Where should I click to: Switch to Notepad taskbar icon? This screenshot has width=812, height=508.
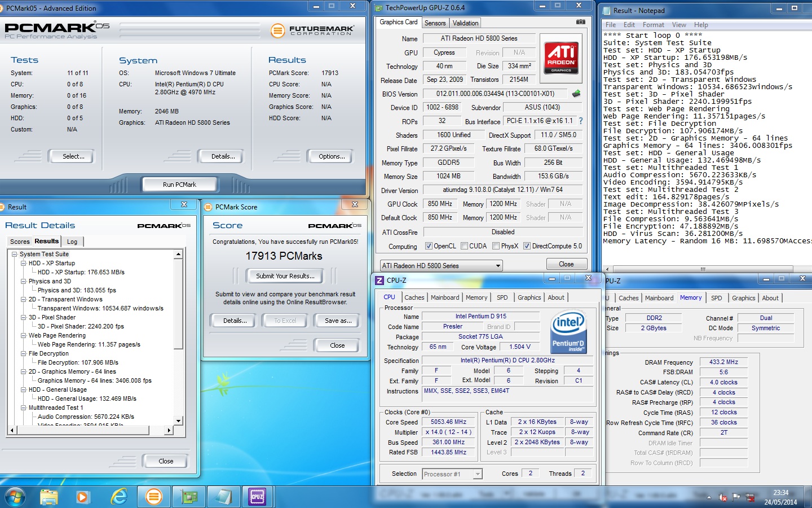coord(223,497)
